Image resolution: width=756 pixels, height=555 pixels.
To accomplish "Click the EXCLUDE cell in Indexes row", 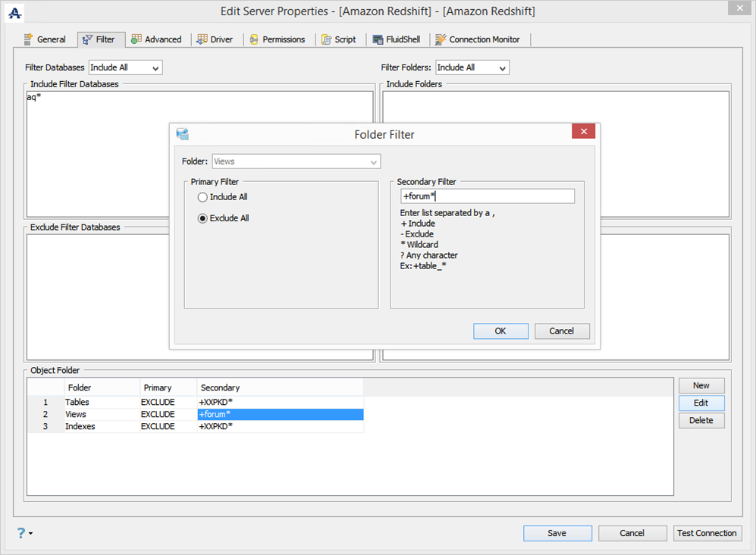I will tap(168, 426).
